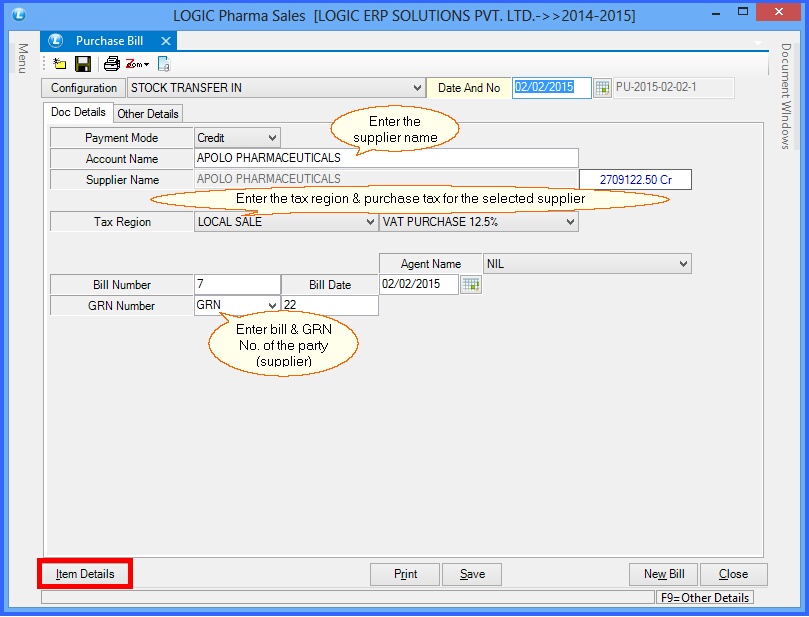
Task: Open the Document Windows side panel
Action: coord(787,96)
